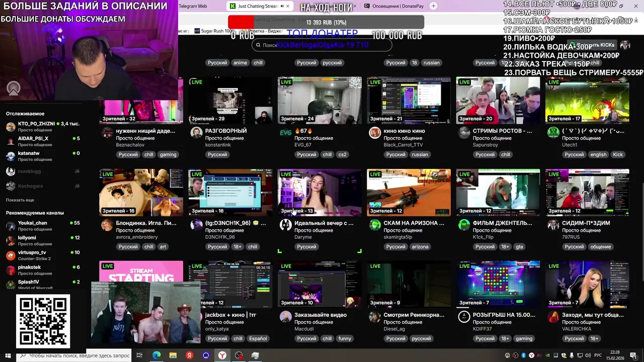Open pinakotek recommended channel

43,270
